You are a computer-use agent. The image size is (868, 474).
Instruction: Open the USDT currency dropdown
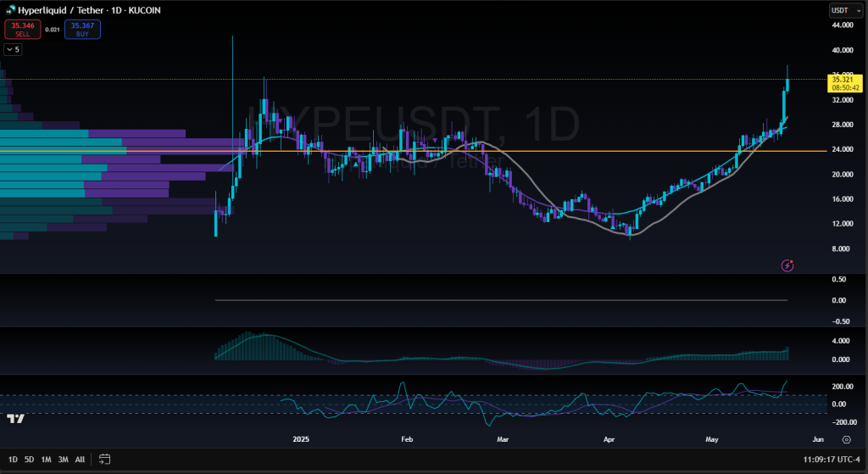(846, 10)
